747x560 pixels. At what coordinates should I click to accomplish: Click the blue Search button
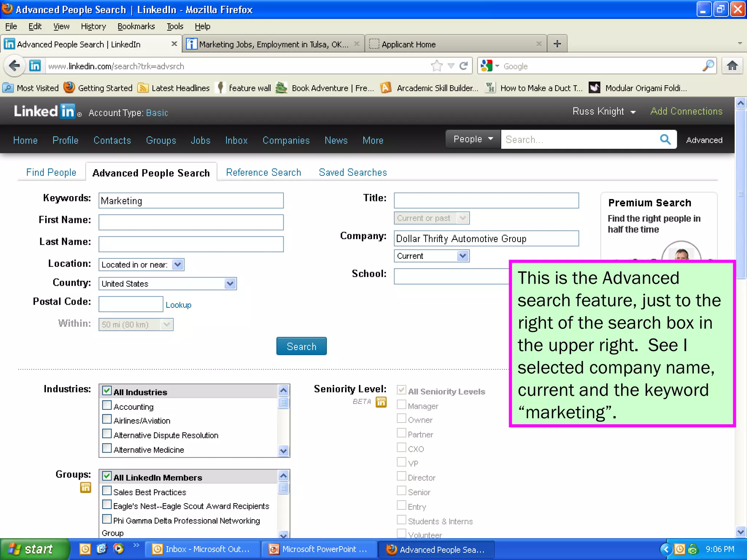(301, 346)
